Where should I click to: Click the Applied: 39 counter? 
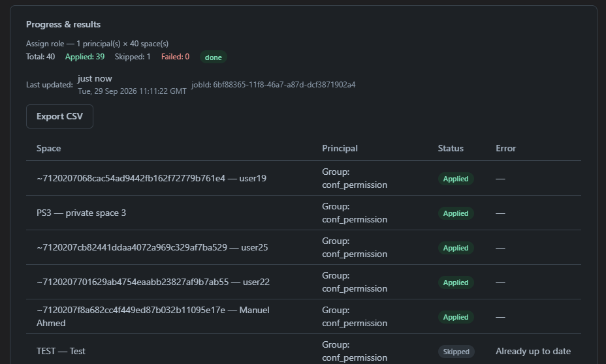tap(85, 57)
